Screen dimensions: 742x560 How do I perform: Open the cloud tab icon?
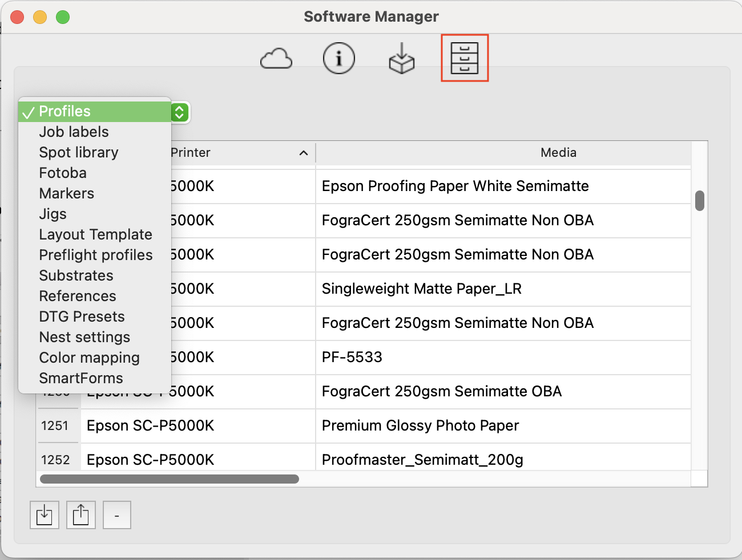[276, 59]
